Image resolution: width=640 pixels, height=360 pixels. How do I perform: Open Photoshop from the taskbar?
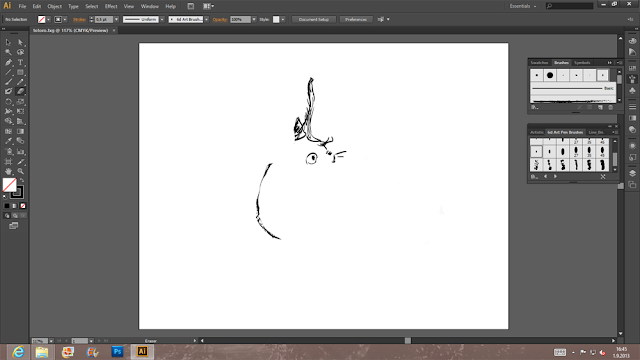pos(117,351)
